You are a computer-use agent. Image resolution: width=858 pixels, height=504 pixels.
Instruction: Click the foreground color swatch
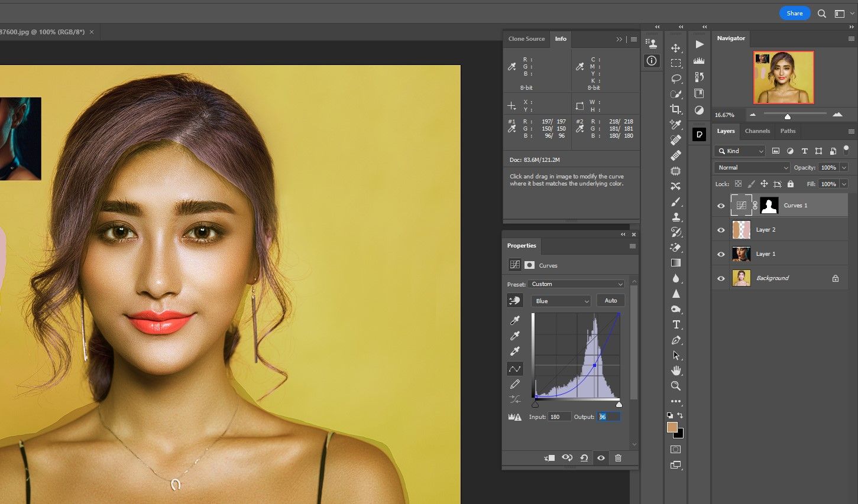[x=672, y=427]
